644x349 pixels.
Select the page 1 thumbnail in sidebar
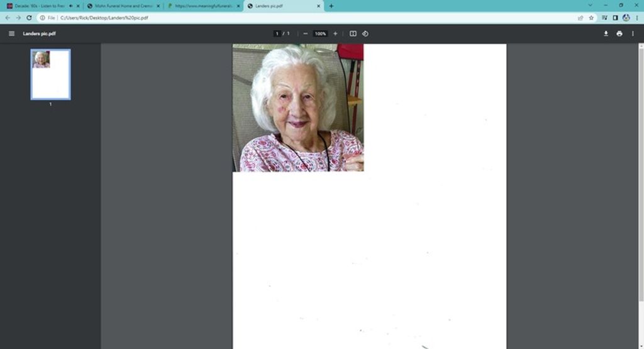50,74
